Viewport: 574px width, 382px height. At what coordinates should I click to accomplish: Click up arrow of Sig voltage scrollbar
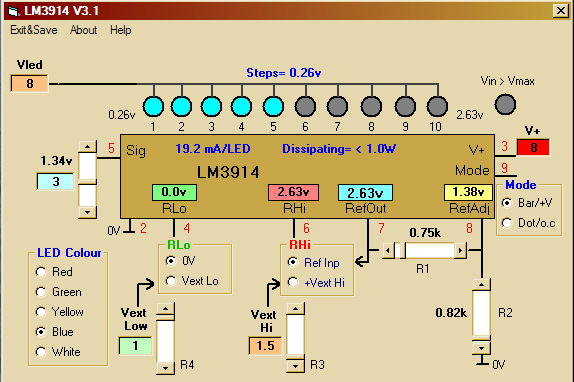(87, 147)
